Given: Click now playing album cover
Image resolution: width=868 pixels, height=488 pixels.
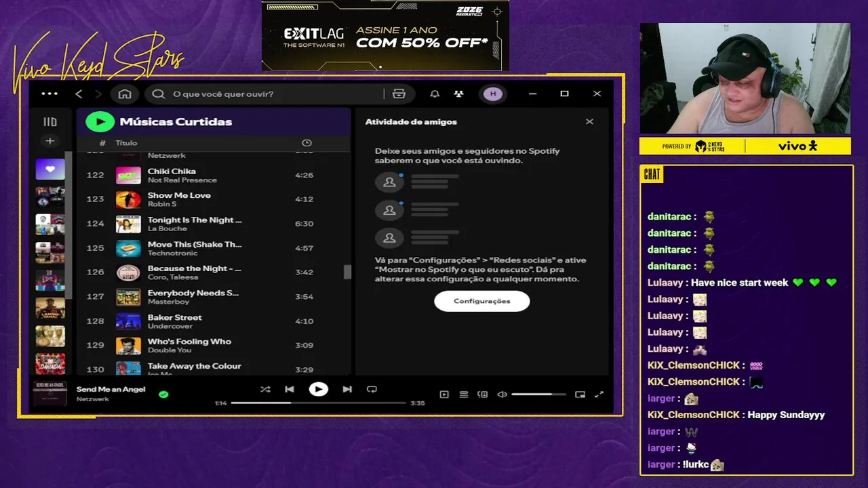Looking at the screenshot, I should [x=50, y=394].
